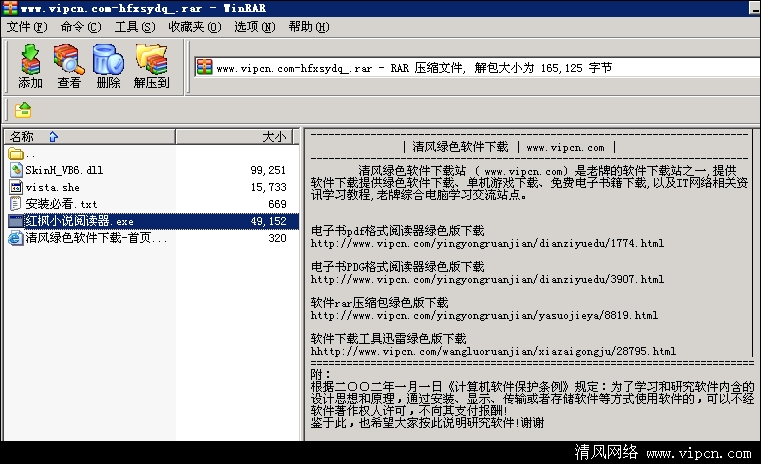Open the 工具(S) menu
This screenshot has width=761, height=464.
(x=134, y=27)
